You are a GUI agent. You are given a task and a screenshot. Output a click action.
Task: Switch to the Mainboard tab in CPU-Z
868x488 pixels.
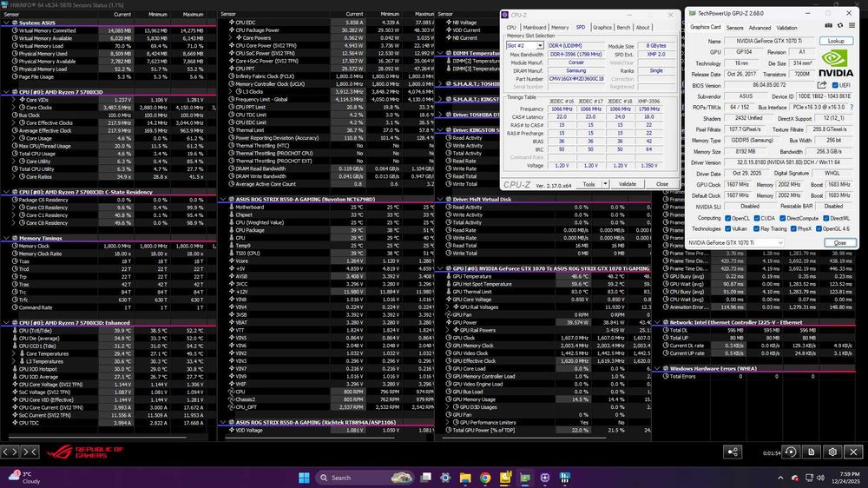[x=534, y=27]
